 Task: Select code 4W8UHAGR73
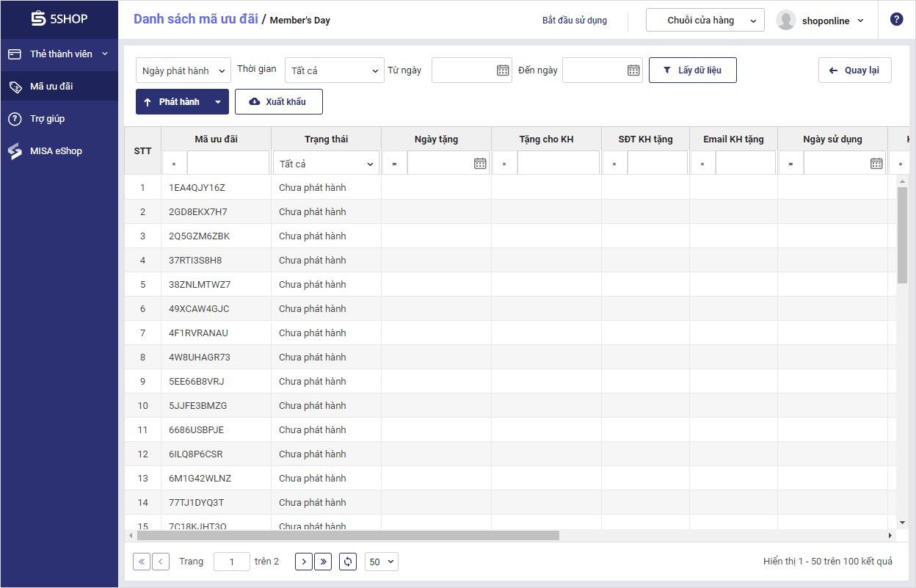200,357
